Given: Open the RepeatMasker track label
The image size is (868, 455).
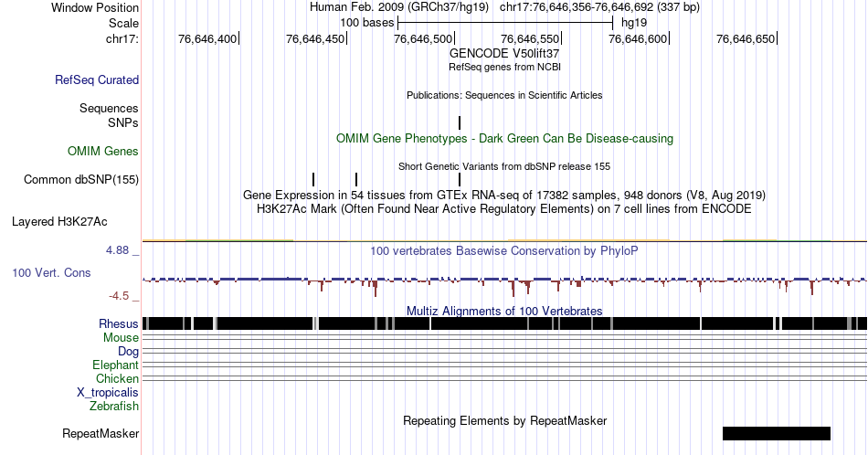Looking at the screenshot, I should [x=101, y=433].
